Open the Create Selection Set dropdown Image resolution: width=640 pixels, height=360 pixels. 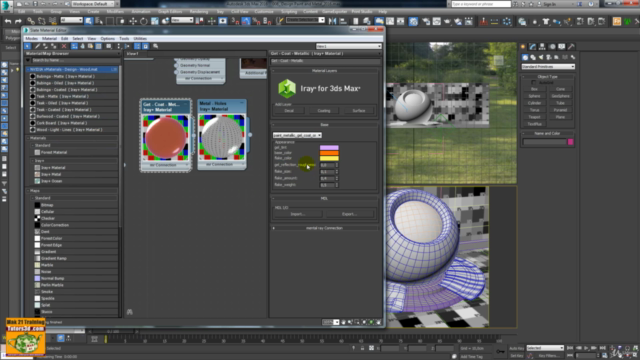(304, 20)
